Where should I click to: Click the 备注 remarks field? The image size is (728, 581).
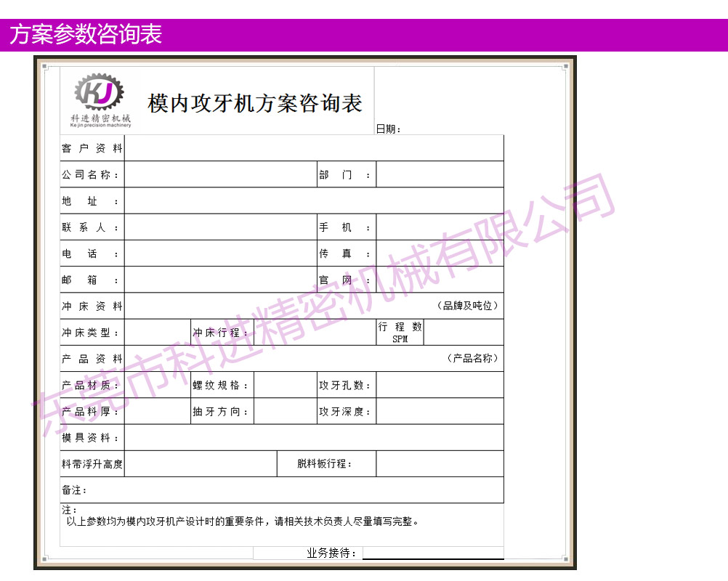tap(282, 490)
